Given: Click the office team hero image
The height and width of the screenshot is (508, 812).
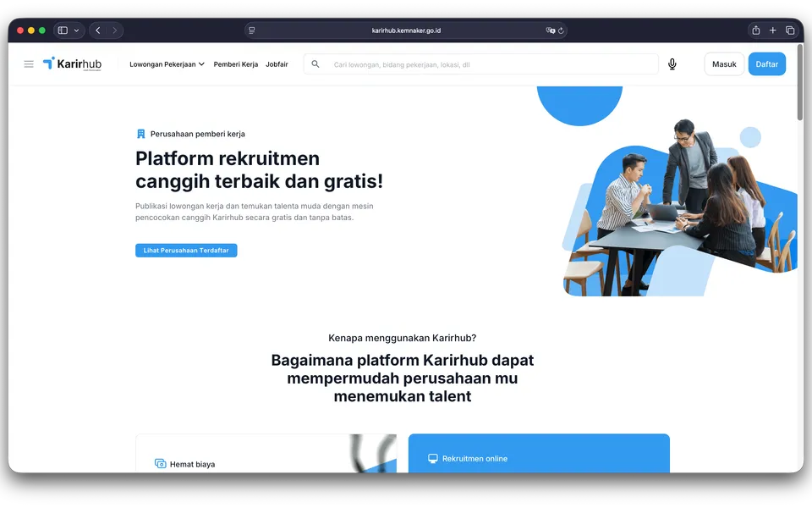Looking at the screenshot, I should (679, 207).
